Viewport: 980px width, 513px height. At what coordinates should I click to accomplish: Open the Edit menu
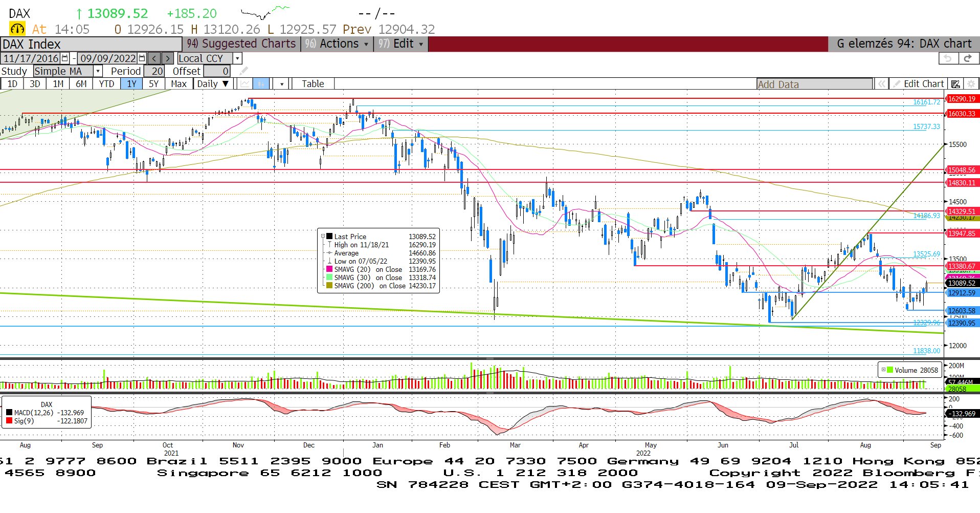pos(401,44)
